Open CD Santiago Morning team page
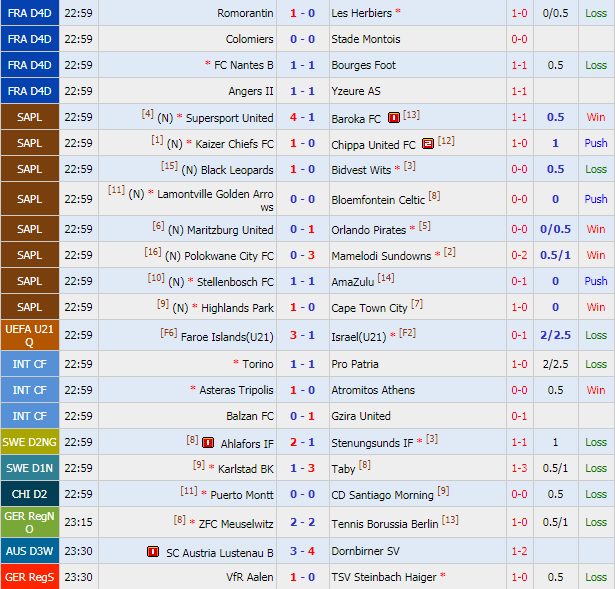Viewport: 615px width, 589px height. (x=382, y=495)
